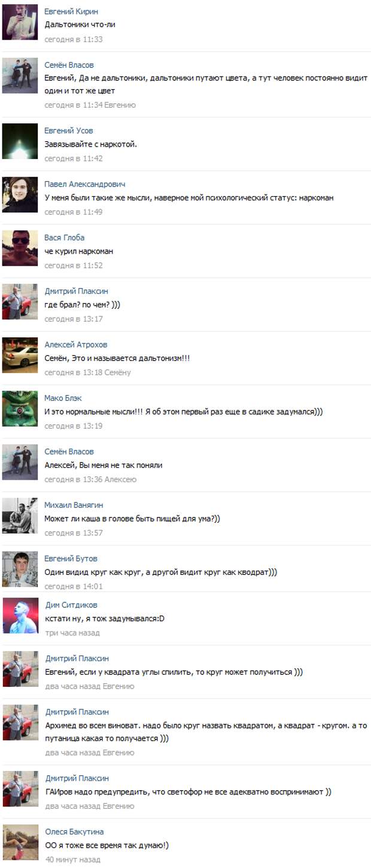Click the timestamp три часа назад

pos(72,633)
